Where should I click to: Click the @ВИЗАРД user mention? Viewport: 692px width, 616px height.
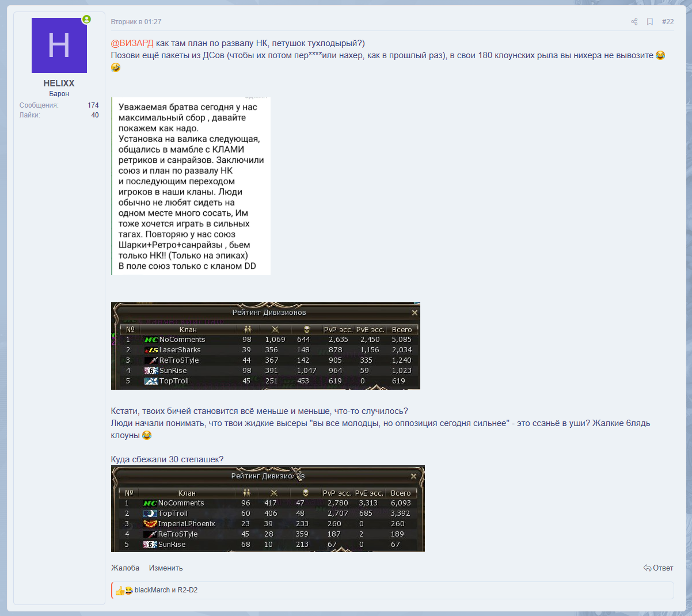click(x=132, y=43)
